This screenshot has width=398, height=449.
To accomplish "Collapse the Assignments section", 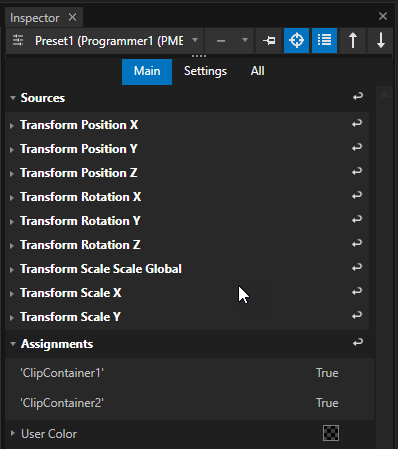I will [13, 344].
